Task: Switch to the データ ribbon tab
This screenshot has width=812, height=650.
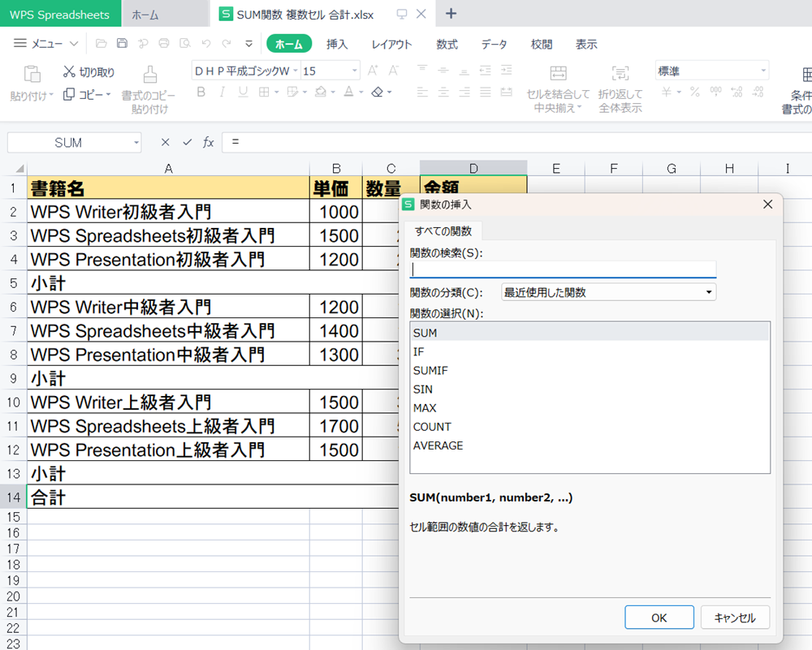Action: [494, 44]
